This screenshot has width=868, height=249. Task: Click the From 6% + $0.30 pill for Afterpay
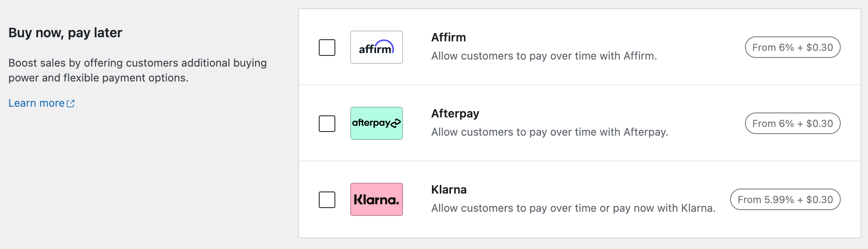792,123
